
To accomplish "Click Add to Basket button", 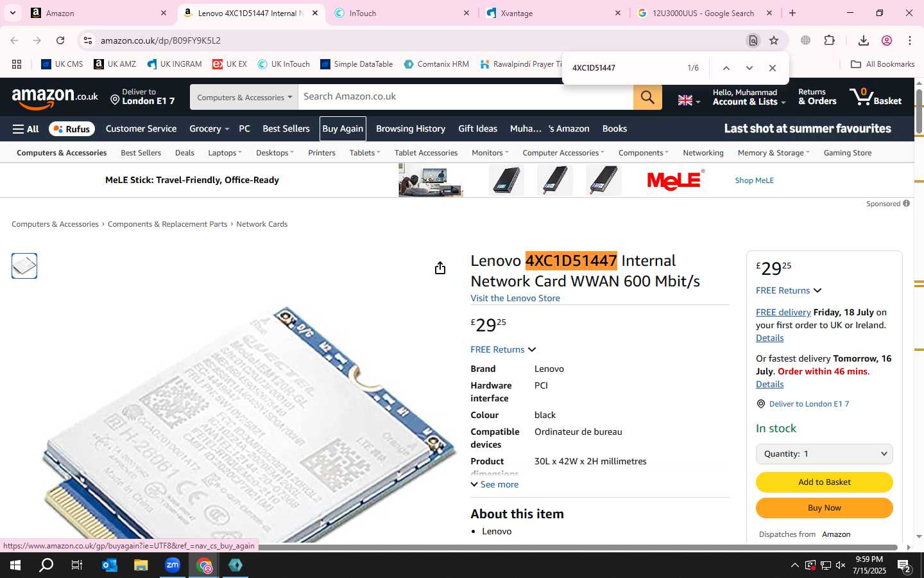I will (x=824, y=482).
